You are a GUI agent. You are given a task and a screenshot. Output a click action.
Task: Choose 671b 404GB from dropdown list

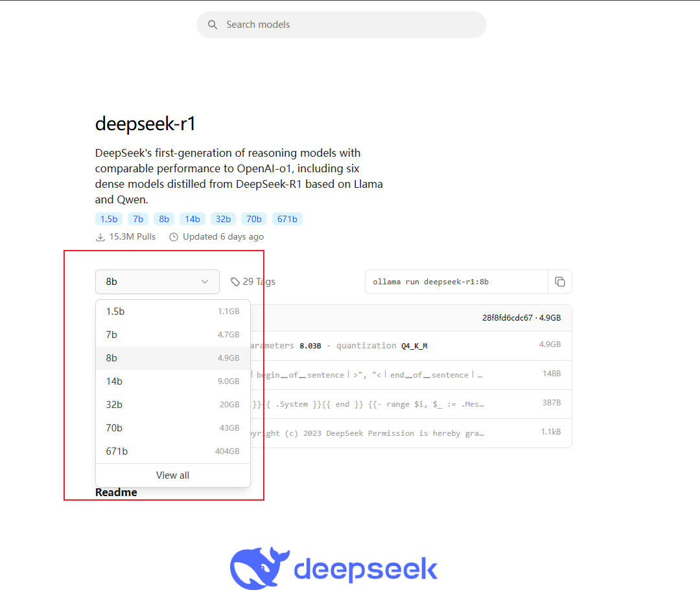pos(173,451)
